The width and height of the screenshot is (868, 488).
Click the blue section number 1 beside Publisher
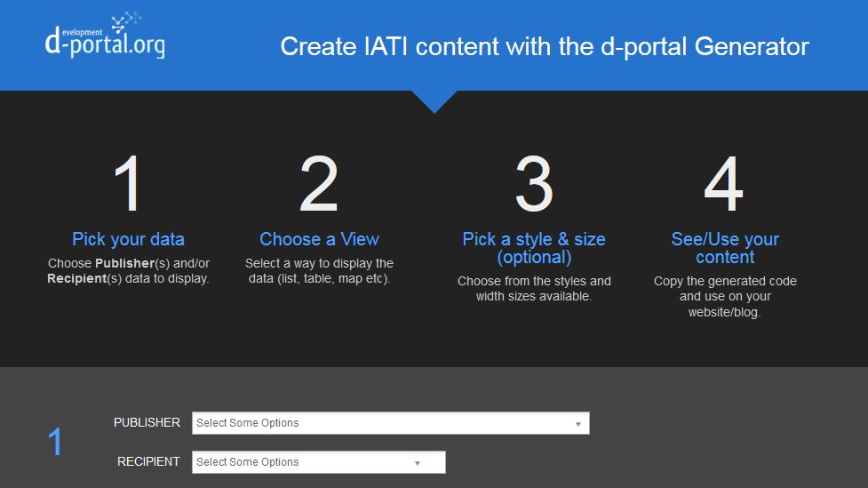[55, 442]
